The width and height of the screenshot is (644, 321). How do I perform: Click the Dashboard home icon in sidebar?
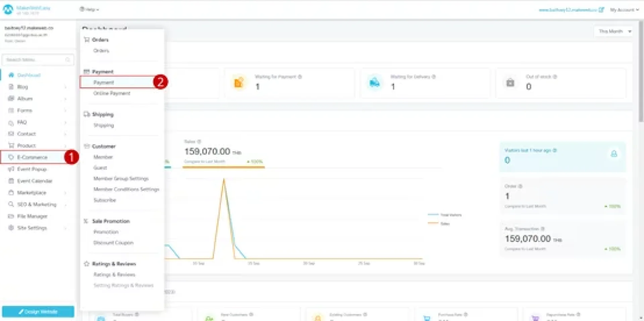click(x=11, y=75)
